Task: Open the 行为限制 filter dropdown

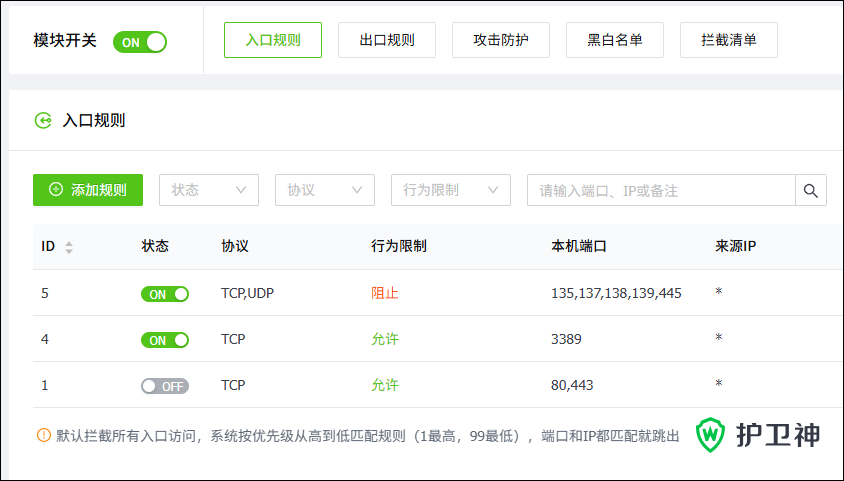Action: 451,190
